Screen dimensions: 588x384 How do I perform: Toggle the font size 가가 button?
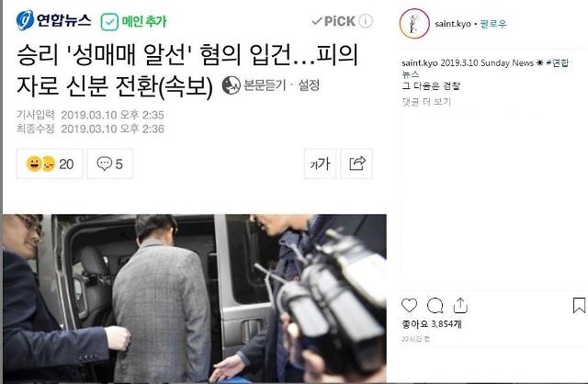[320, 164]
